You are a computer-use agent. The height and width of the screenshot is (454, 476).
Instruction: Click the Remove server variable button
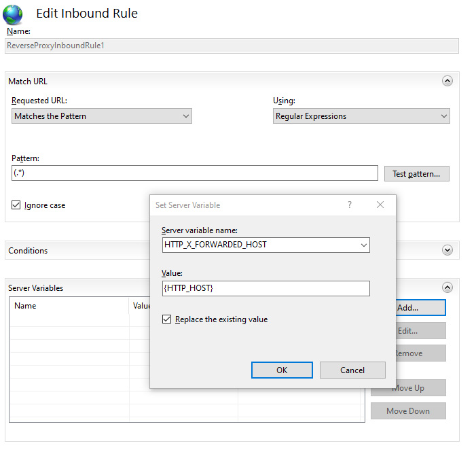(421, 353)
